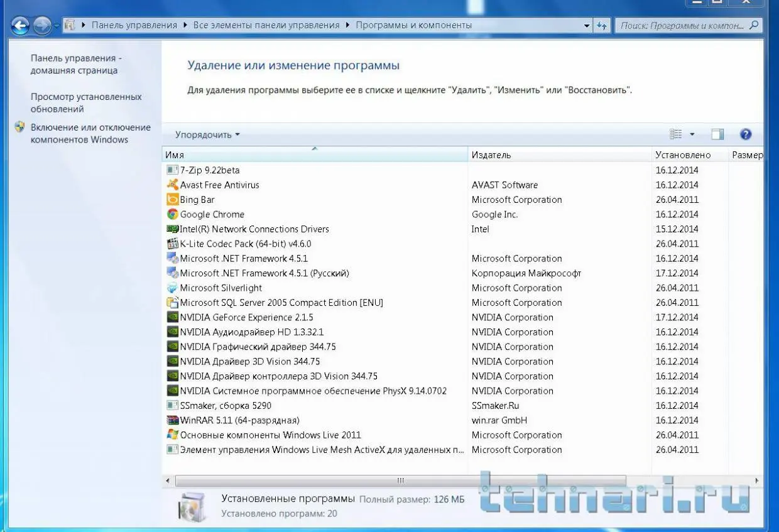Click Все элементы панели управления breadcrumb
Image resolution: width=779 pixels, height=532 pixels.
click(266, 25)
